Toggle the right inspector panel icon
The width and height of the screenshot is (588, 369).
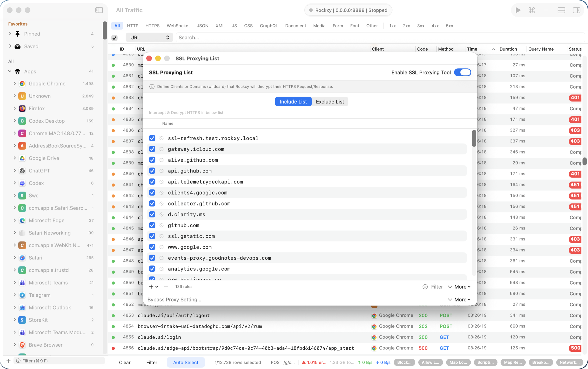(x=576, y=10)
